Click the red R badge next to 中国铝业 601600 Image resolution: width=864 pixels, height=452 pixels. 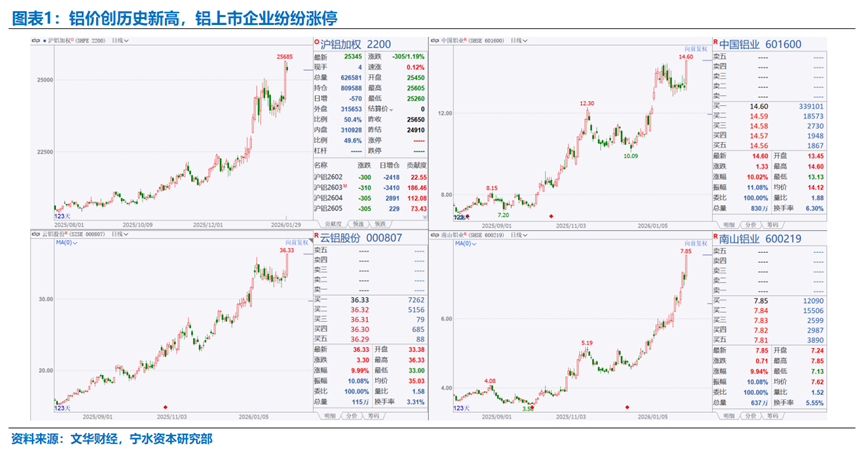pyautogui.click(x=716, y=41)
